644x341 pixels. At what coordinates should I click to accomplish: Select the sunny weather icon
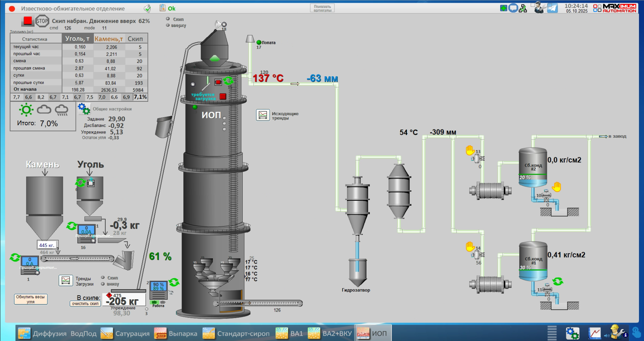(x=26, y=110)
